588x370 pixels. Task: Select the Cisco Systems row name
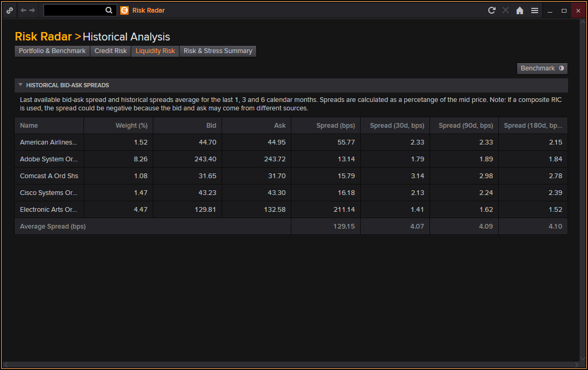click(49, 193)
